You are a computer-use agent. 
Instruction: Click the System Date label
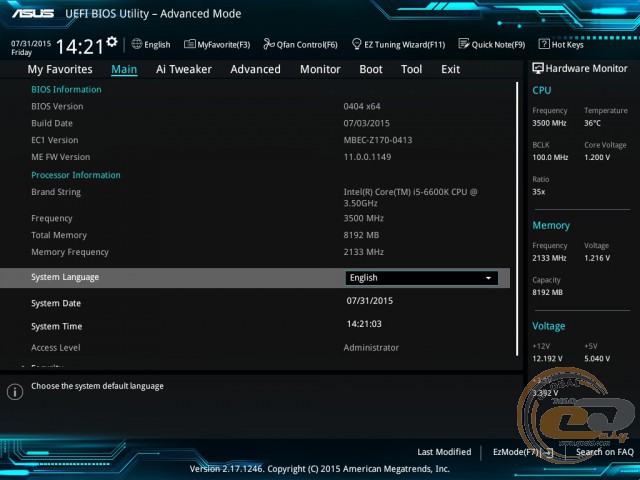click(56, 303)
